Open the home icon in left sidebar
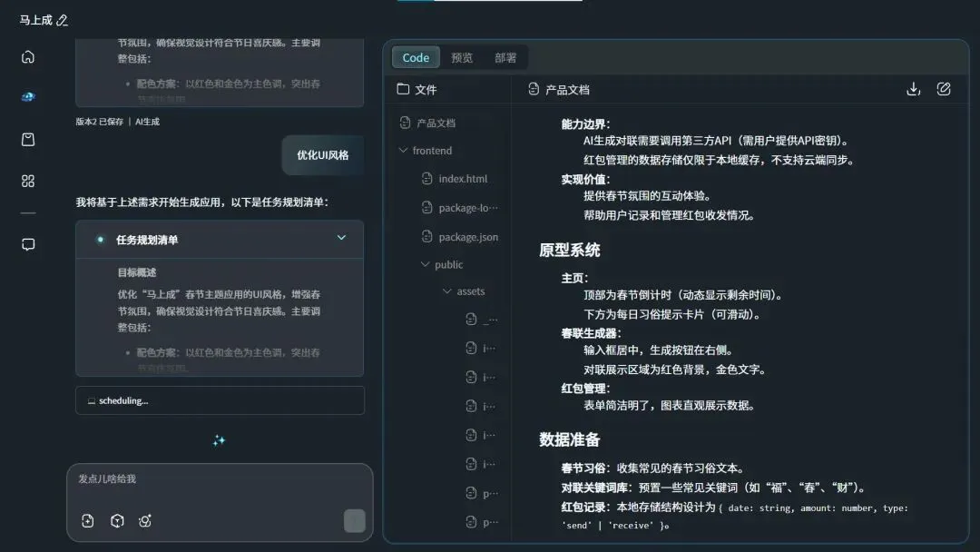 pyautogui.click(x=28, y=57)
